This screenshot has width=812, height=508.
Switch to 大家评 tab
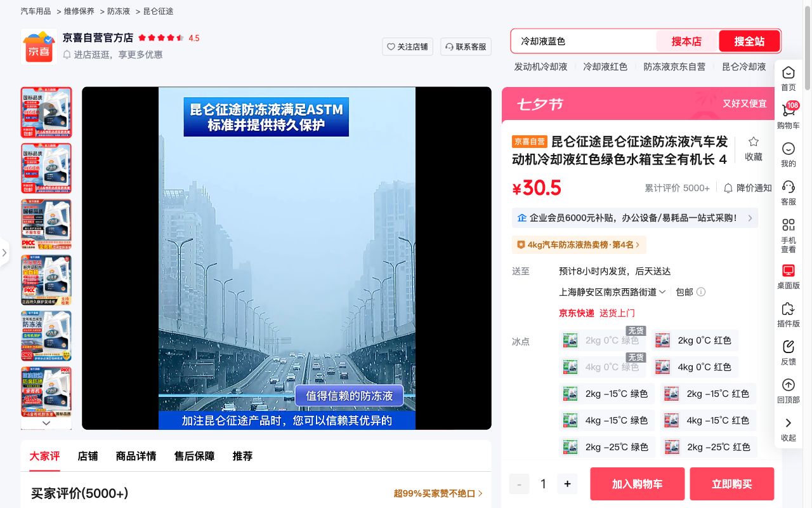pos(44,456)
